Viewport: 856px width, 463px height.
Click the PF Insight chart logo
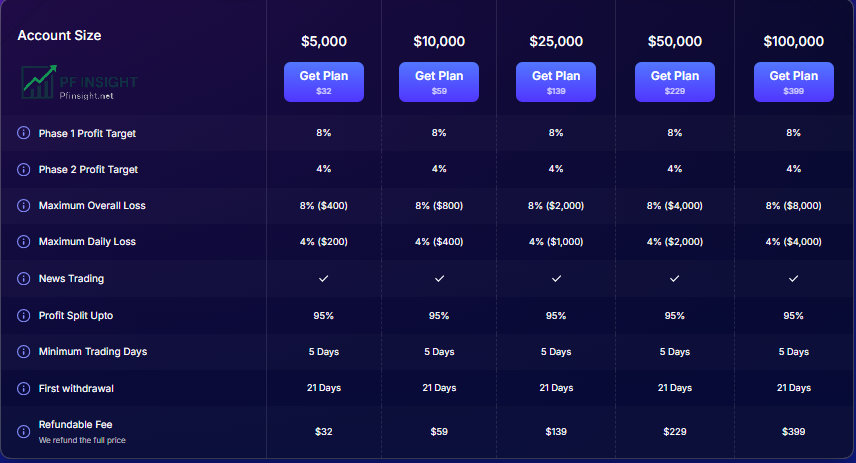39,82
